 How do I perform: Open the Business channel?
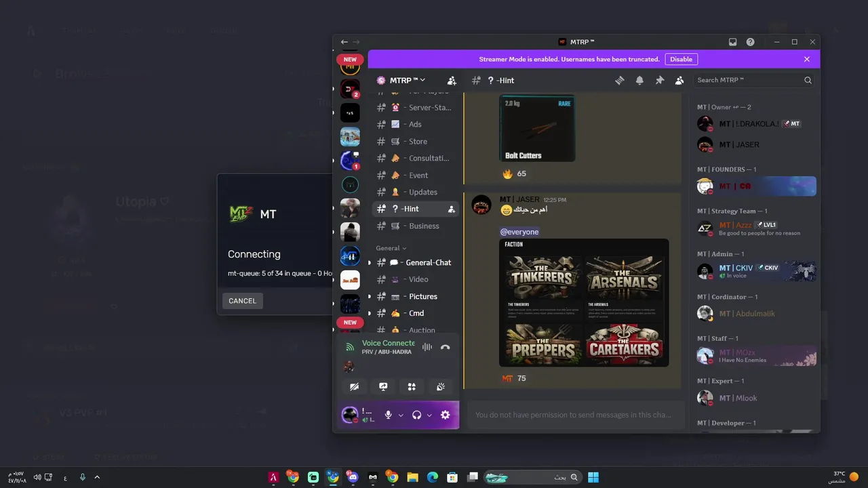click(415, 226)
